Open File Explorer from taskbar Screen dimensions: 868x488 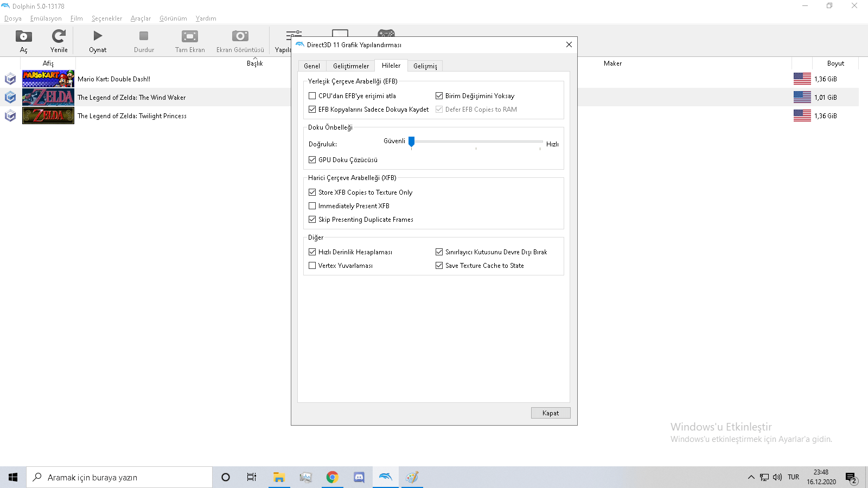[279, 477]
